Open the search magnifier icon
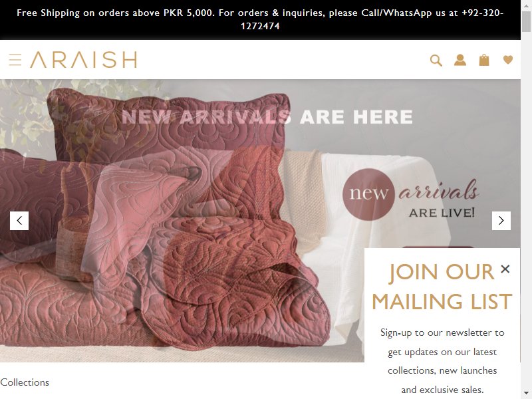 [436, 61]
